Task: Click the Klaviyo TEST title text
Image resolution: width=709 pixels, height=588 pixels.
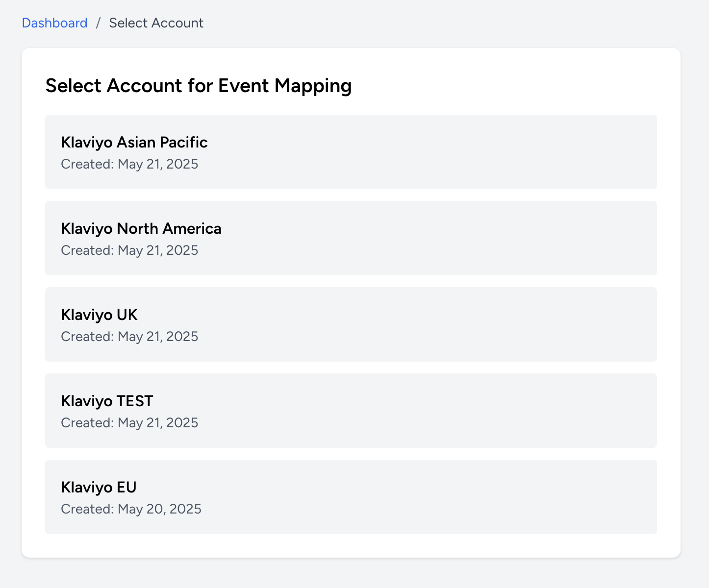Action: click(107, 401)
